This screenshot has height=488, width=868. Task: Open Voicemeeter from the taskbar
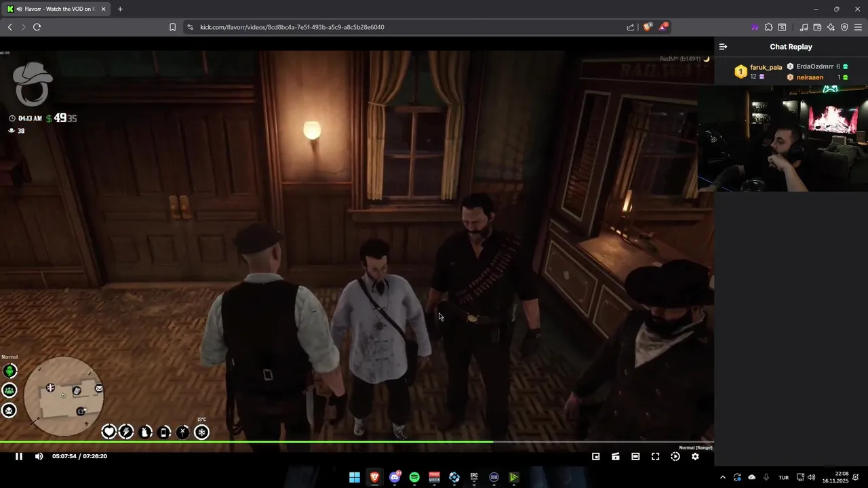point(434,477)
